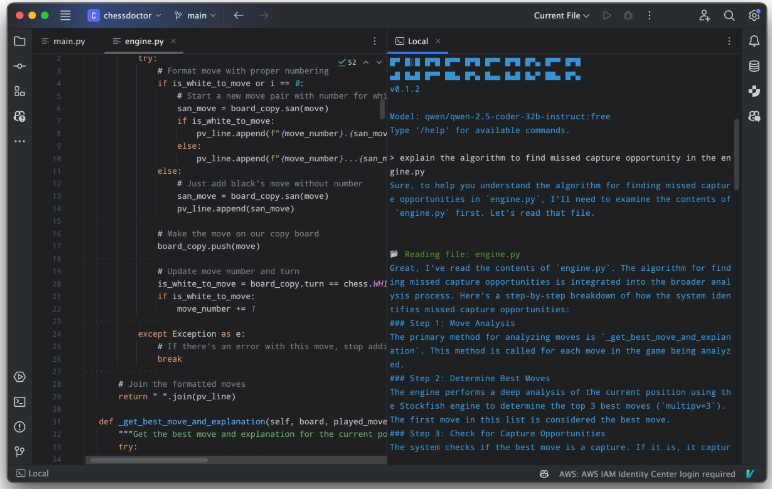The image size is (772, 489).
Task: Run the Current File configuration
Action: (607, 15)
